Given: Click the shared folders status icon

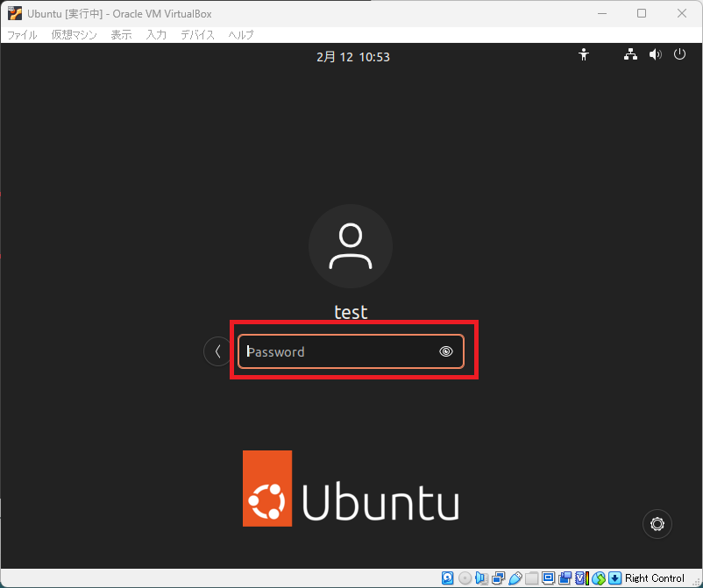Looking at the screenshot, I should click(x=532, y=577).
